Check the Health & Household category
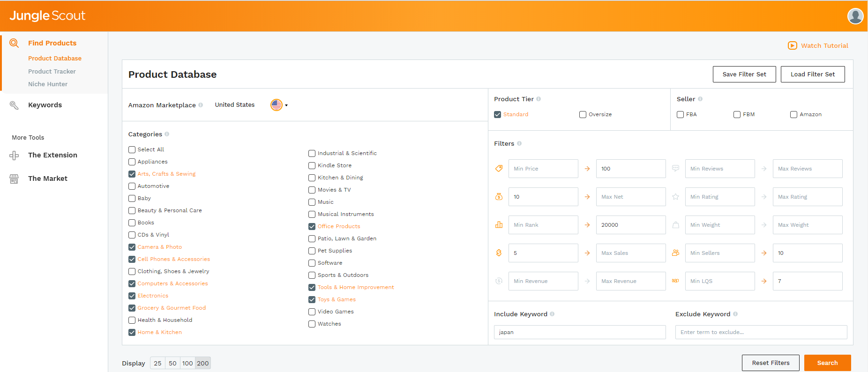The image size is (868, 372). click(x=132, y=320)
